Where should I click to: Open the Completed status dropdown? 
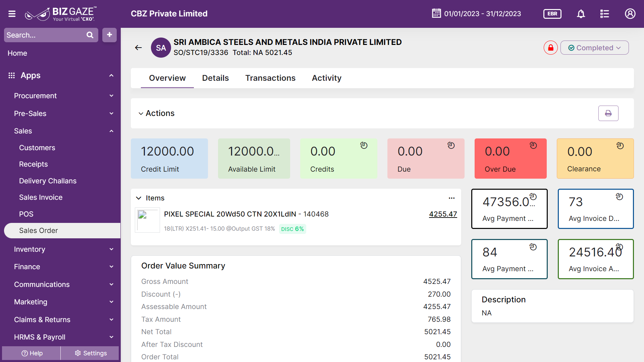point(594,48)
